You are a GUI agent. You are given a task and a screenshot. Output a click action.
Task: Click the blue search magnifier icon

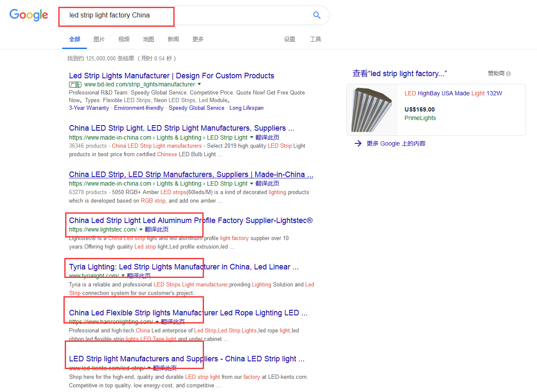[316, 15]
